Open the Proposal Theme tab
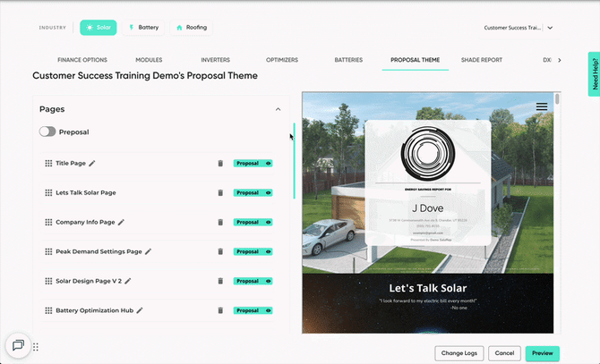This screenshot has width=600, height=364. [416, 60]
